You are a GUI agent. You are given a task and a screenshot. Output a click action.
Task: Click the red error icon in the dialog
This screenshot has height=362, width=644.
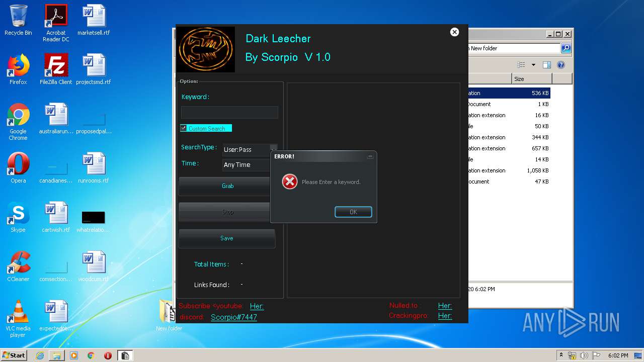tap(290, 182)
